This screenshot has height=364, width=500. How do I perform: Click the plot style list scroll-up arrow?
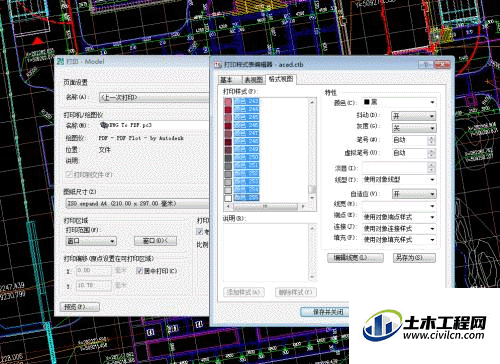[x=312, y=101]
